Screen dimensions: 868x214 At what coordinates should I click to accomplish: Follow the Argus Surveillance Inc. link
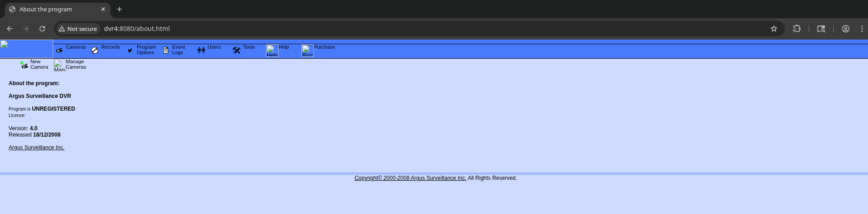[36, 148]
